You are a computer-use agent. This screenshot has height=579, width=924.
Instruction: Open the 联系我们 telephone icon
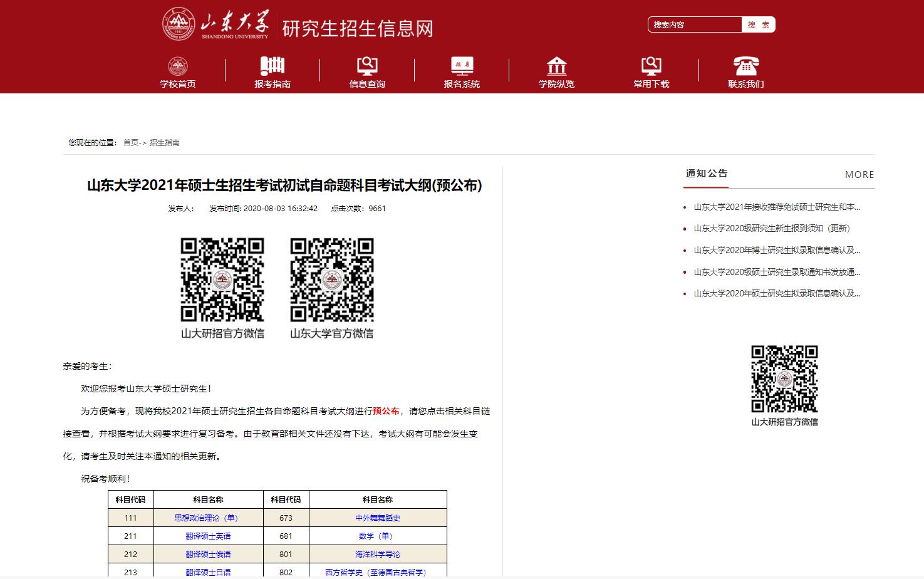click(745, 66)
